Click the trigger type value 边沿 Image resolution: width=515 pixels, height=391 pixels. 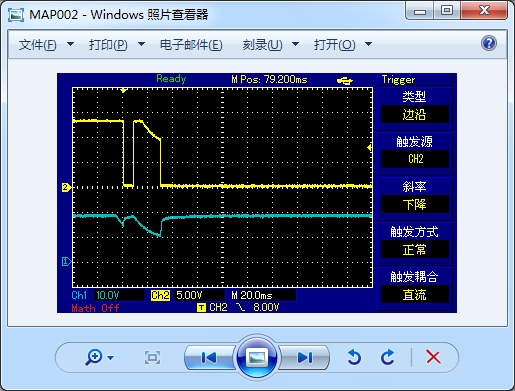coord(414,115)
